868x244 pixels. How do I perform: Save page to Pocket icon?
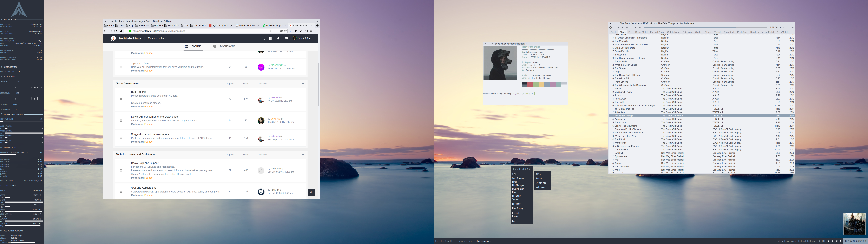(x=281, y=31)
